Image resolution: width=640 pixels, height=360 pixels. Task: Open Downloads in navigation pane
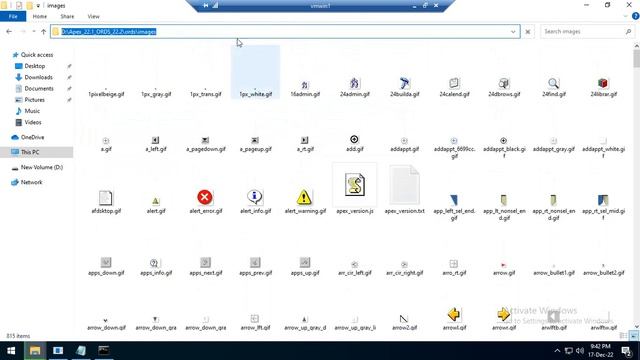tap(38, 77)
